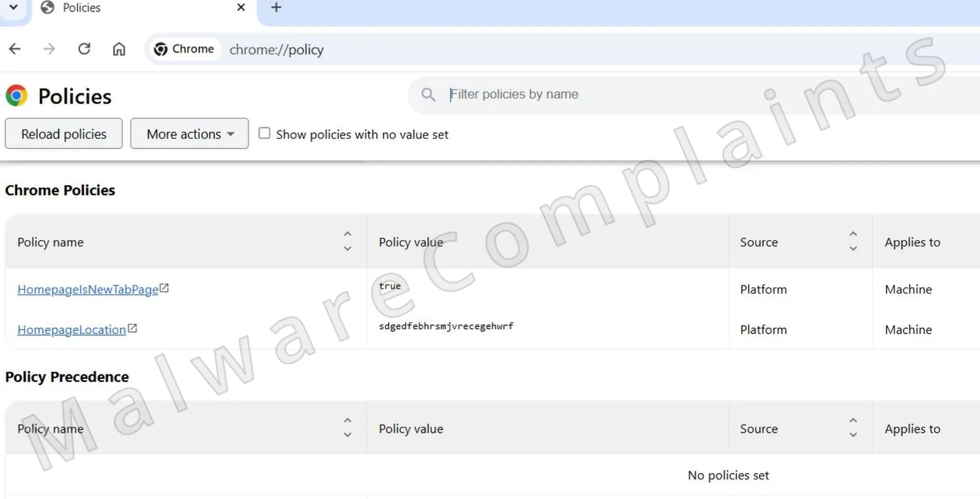The height and width of the screenshot is (499, 980).
Task: Expand the More actions dropdown
Action: coord(189,134)
